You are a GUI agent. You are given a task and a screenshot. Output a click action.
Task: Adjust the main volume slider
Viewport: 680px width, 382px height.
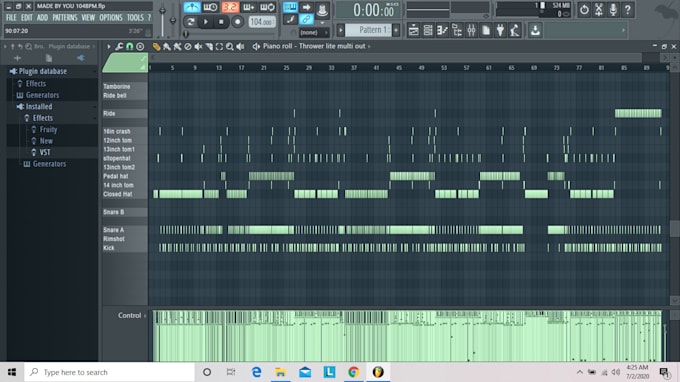pyautogui.click(x=162, y=21)
